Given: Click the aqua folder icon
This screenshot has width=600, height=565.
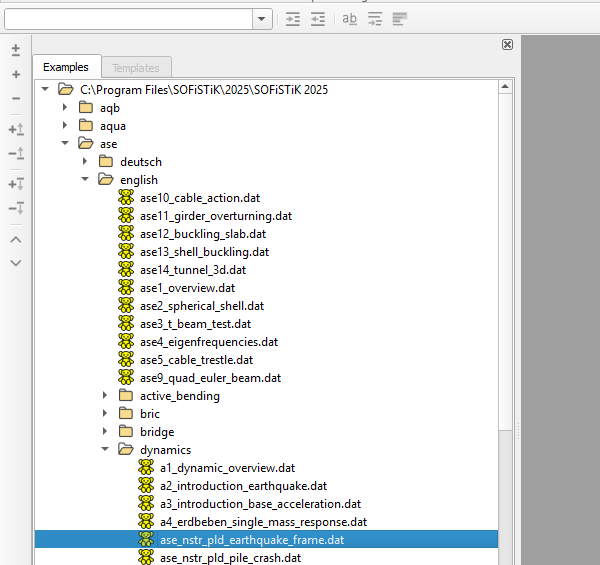Looking at the screenshot, I should click(86, 125).
